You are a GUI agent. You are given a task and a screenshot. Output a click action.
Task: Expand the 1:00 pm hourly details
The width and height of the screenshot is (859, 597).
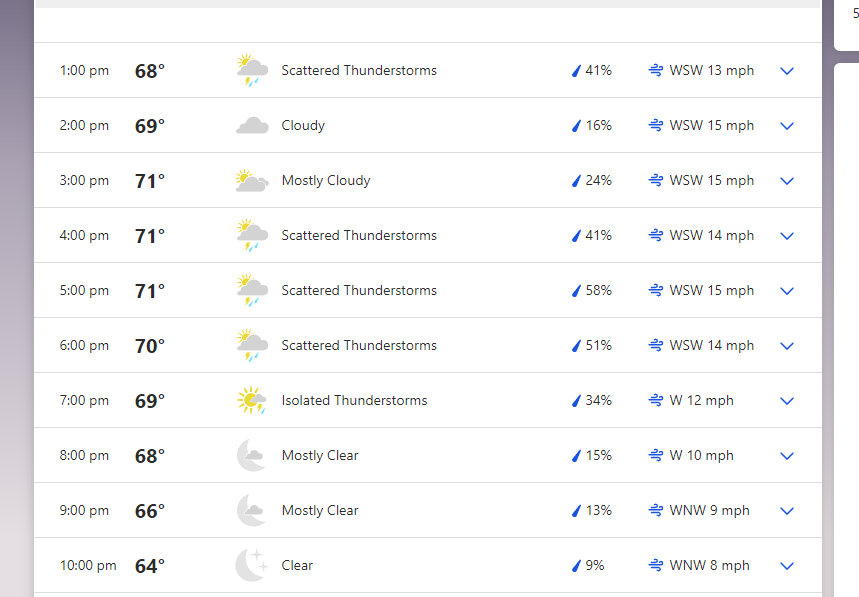tap(787, 71)
